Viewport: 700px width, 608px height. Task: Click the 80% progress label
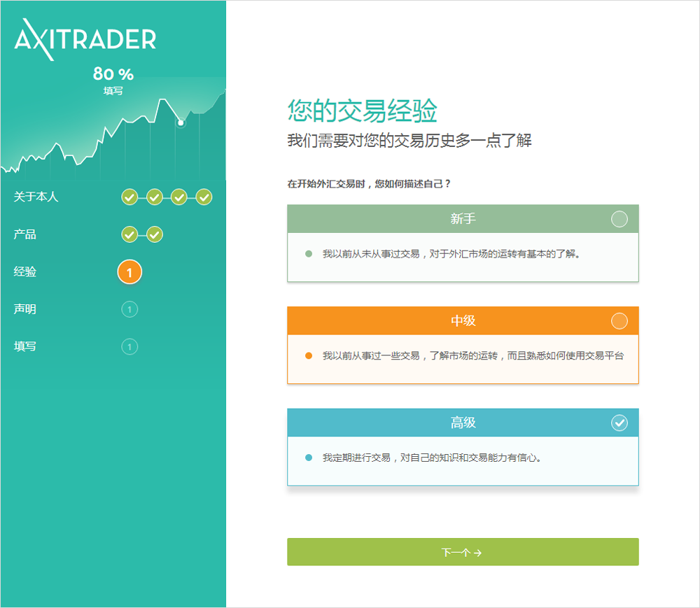(x=113, y=74)
